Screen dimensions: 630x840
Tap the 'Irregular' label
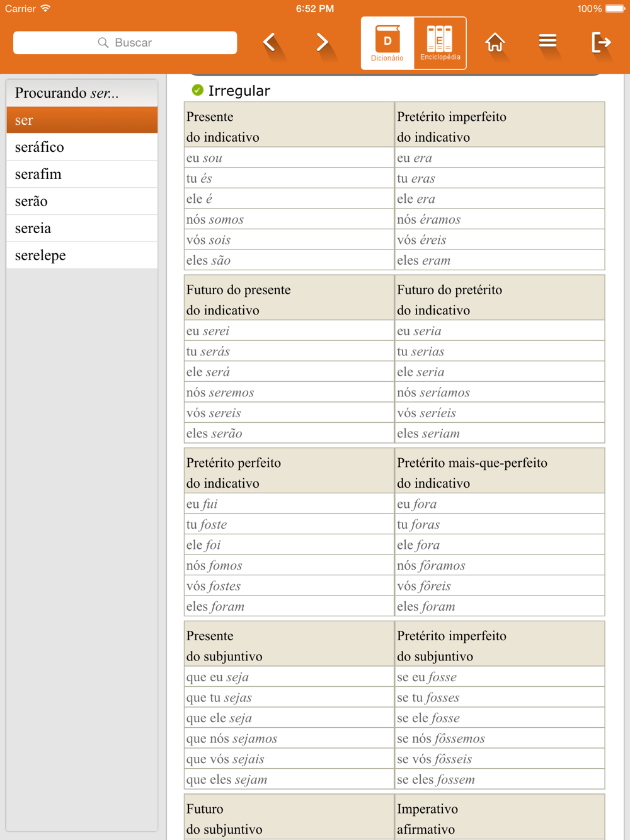tap(239, 91)
